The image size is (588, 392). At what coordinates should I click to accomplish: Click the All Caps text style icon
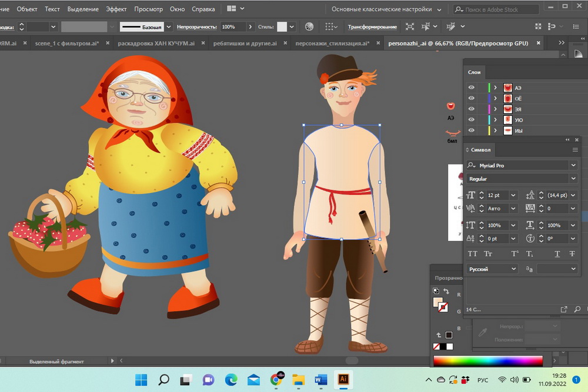472,254
